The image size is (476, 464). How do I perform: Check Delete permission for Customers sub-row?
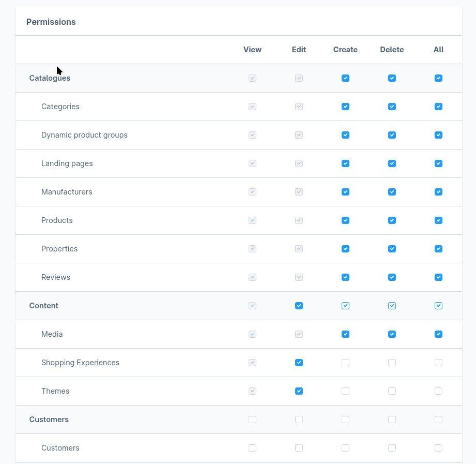pyautogui.click(x=392, y=448)
